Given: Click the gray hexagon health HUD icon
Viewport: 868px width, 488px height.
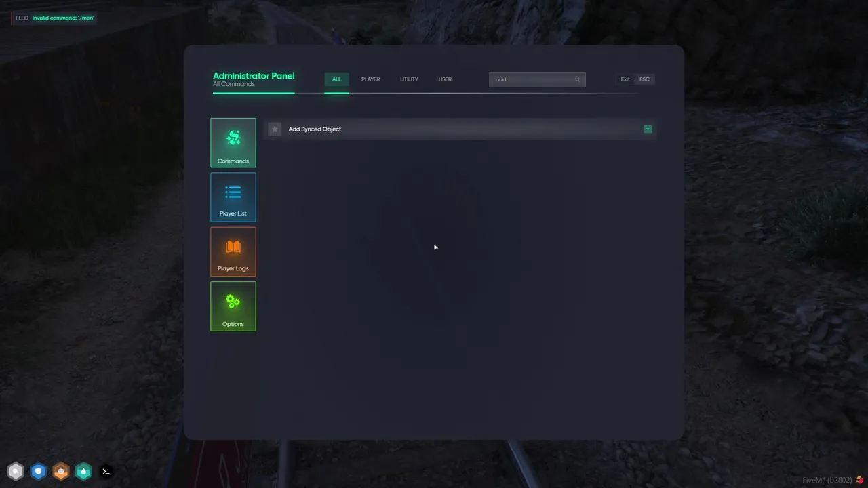Looking at the screenshot, I should tap(16, 471).
